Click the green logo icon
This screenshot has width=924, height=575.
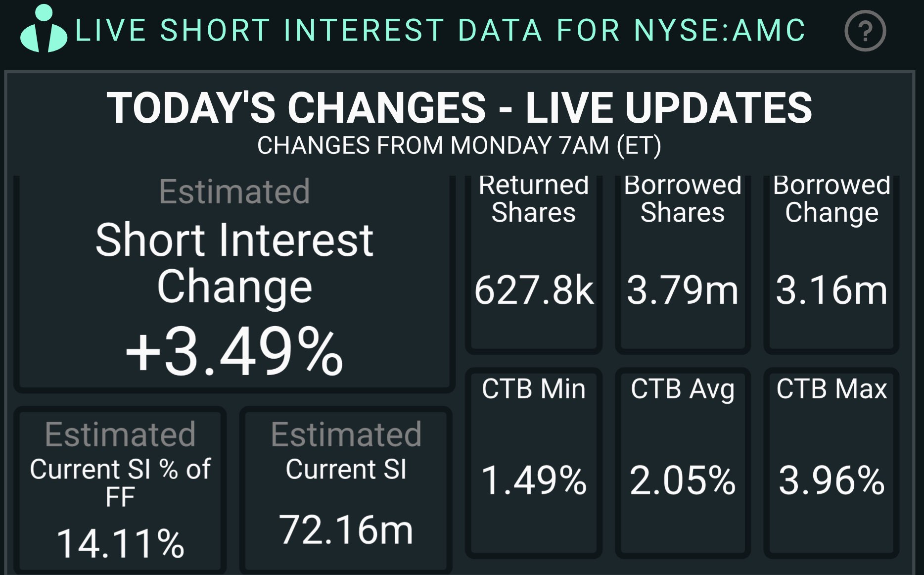[43, 30]
